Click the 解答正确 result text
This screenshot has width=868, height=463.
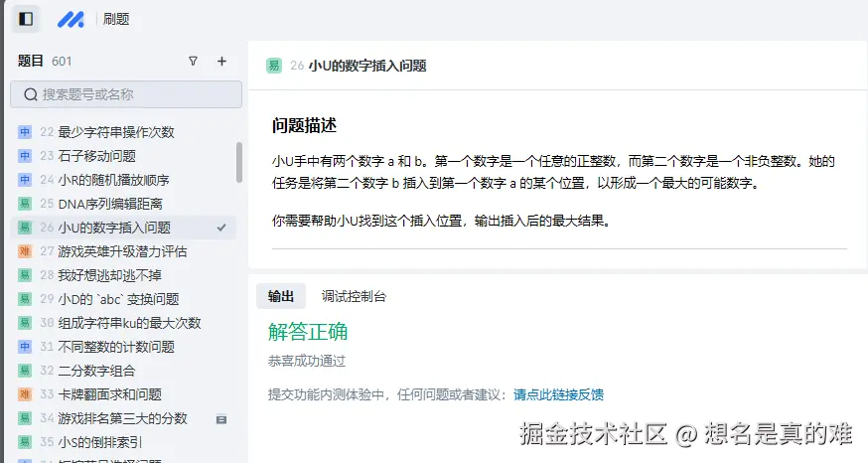tap(308, 332)
